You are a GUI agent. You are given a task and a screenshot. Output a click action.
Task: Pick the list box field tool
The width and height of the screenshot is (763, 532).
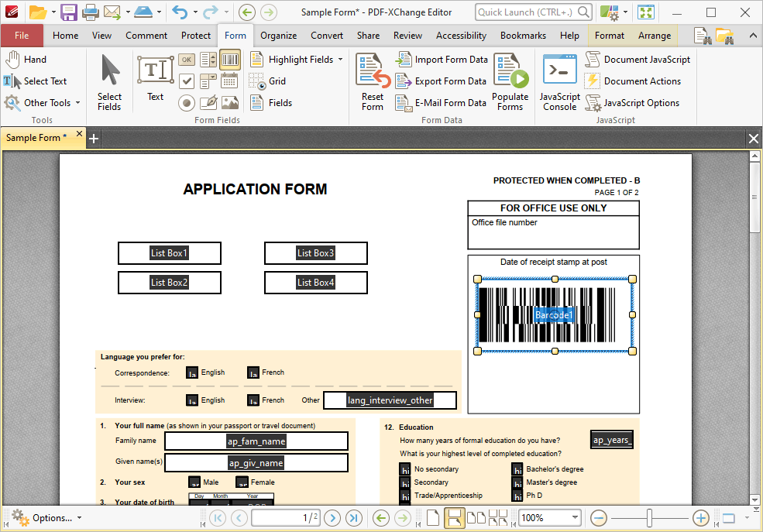[208, 60]
